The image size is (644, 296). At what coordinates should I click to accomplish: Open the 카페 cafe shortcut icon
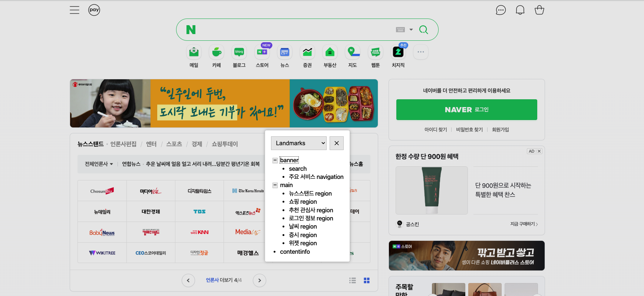[217, 52]
